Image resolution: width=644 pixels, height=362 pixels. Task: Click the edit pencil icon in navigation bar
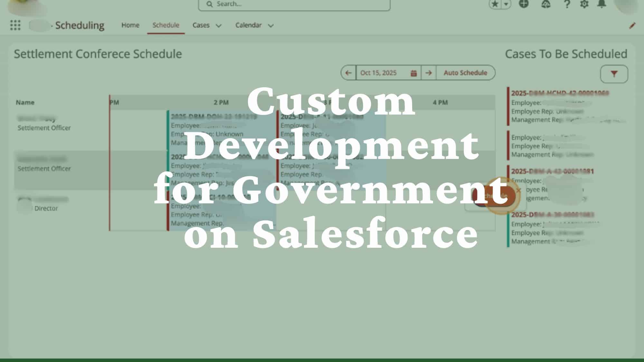pyautogui.click(x=632, y=26)
